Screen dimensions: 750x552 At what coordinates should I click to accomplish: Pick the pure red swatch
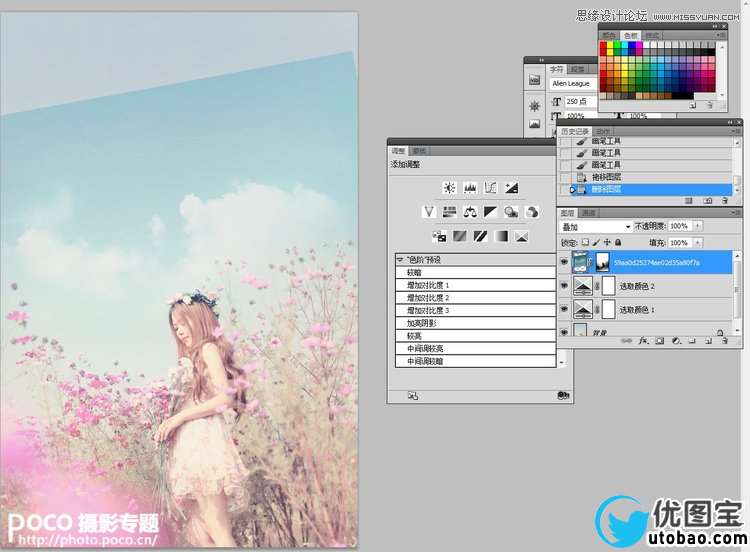click(604, 45)
